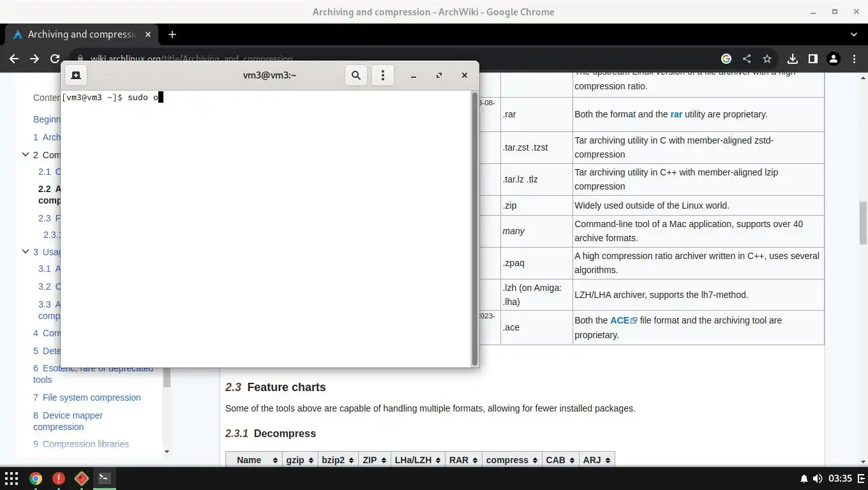The width and height of the screenshot is (868, 490).
Task: Click the contents sidebar scrollbar down arrow
Action: tap(167, 452)
